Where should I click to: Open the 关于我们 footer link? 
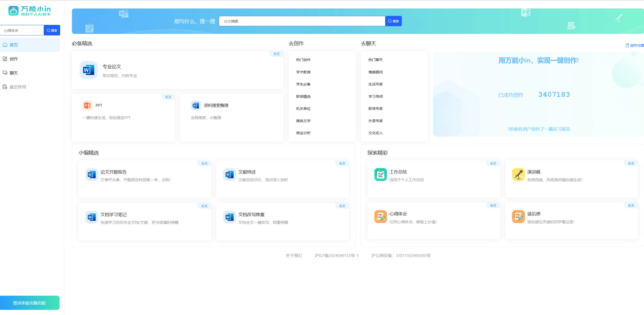coord(293,256)
